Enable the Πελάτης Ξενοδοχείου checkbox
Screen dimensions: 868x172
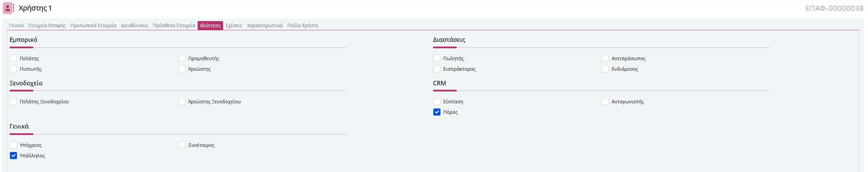(13, 102)
